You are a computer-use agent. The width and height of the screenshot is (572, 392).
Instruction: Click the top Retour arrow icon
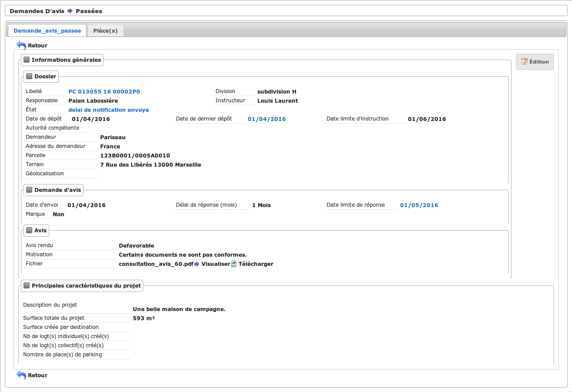(21, 45)
